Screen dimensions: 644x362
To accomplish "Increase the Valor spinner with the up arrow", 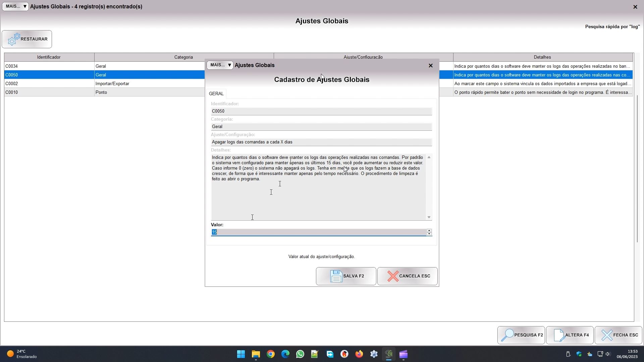I will click(x=429, y=231).
